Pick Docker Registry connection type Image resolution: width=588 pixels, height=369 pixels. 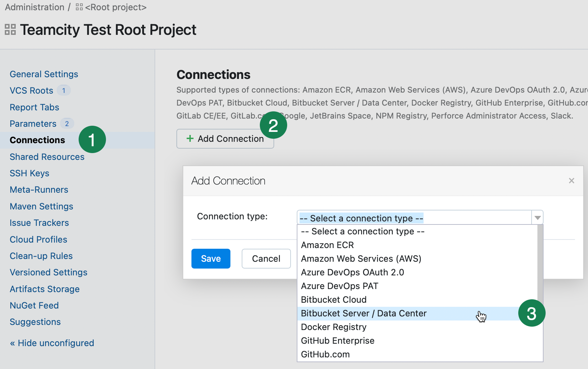(x=333, y=327)
